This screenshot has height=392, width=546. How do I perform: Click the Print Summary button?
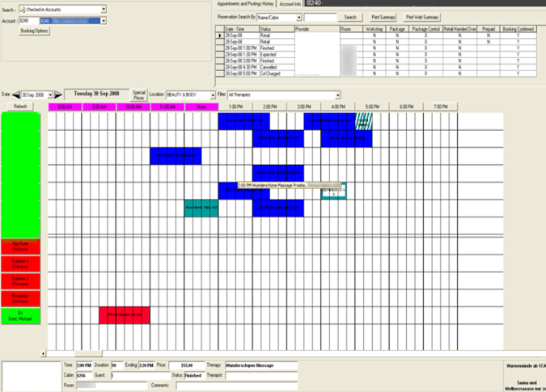coord(383,17)
